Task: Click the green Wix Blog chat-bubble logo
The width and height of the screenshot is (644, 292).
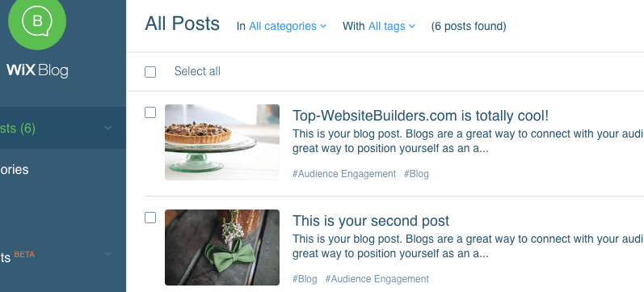Action: point(37,22)
